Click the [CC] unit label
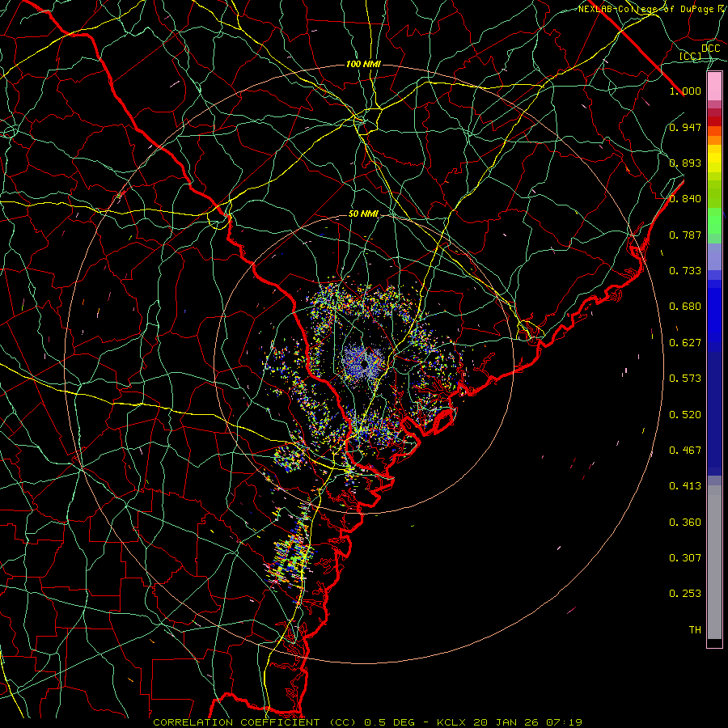This screenshot has height=728, width=728. 691,56
